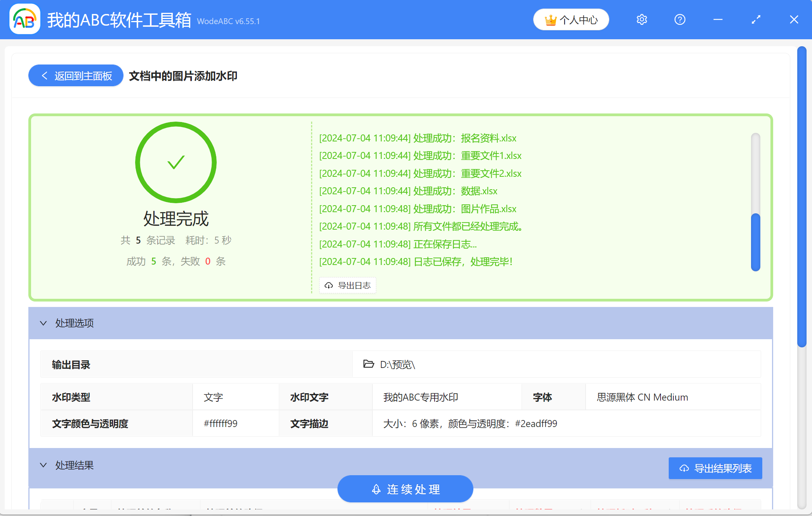This screenshot has width=812, height=516.
Task: Open 个人中心 panel
Action: pyautogui.click(x=571, y=19)
